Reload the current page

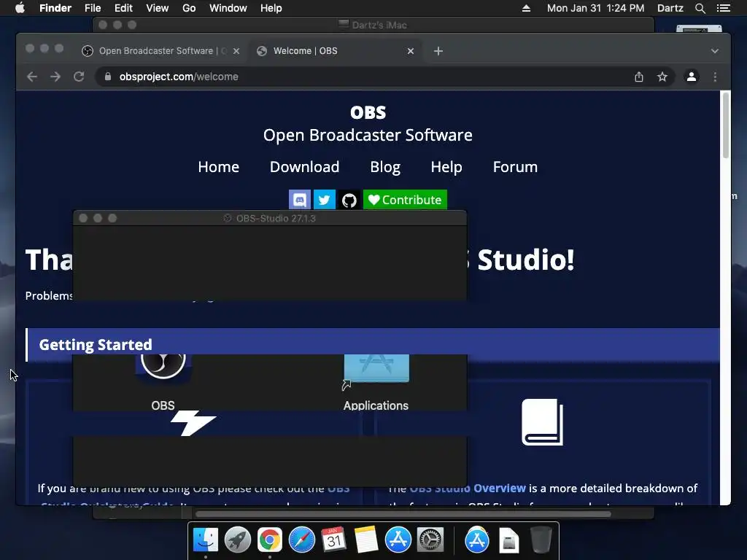[79, 77]
